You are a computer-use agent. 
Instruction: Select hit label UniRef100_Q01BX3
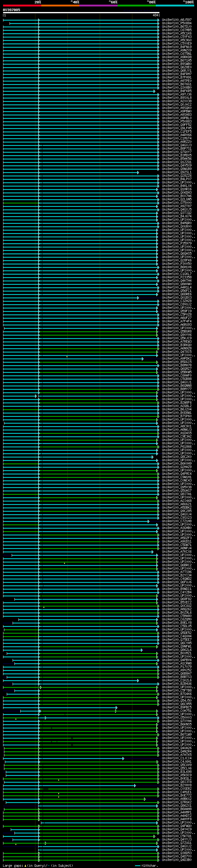coord(177,297)
